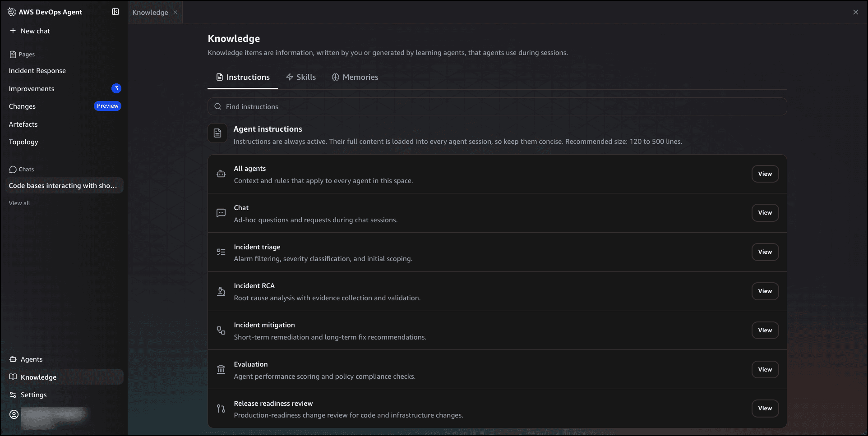868x436 pixels.
Task: Click the Skills lightning bolt icon
Action: pyautogui.click(x=290, y=77)
